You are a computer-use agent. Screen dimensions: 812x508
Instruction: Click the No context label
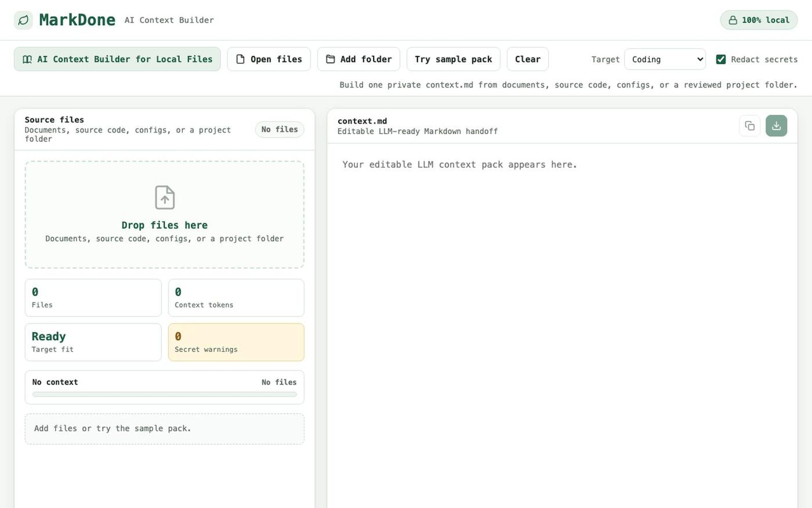pos(55,382)
